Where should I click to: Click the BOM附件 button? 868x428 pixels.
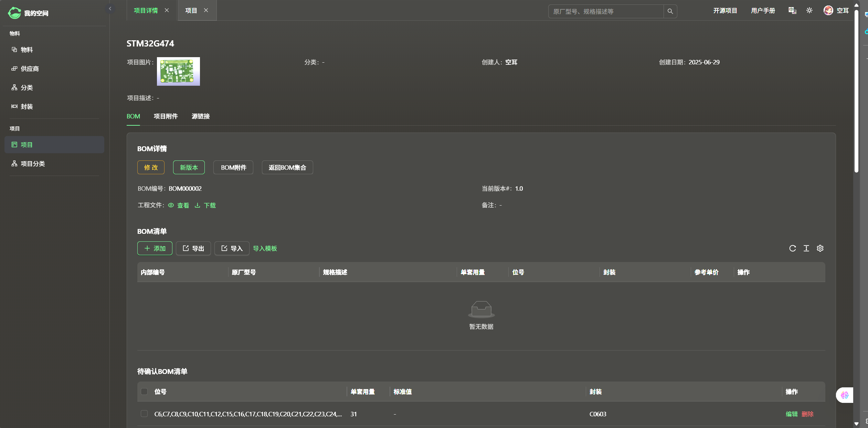[x=233, y=167]
